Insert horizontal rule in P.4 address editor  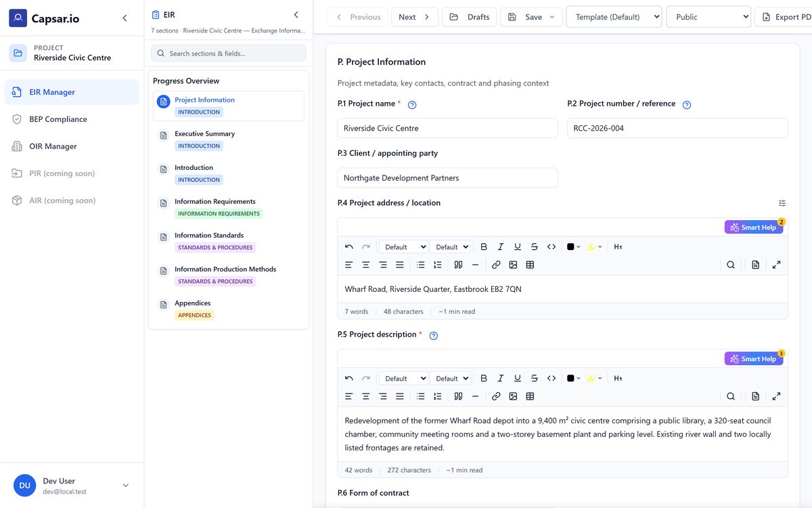(x=475, y=265)
